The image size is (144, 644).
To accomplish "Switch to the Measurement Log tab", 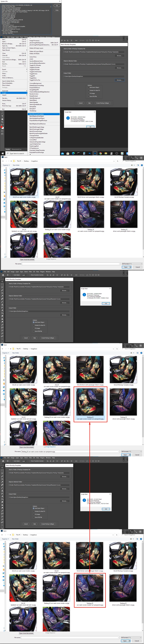I will coord(17,149).
